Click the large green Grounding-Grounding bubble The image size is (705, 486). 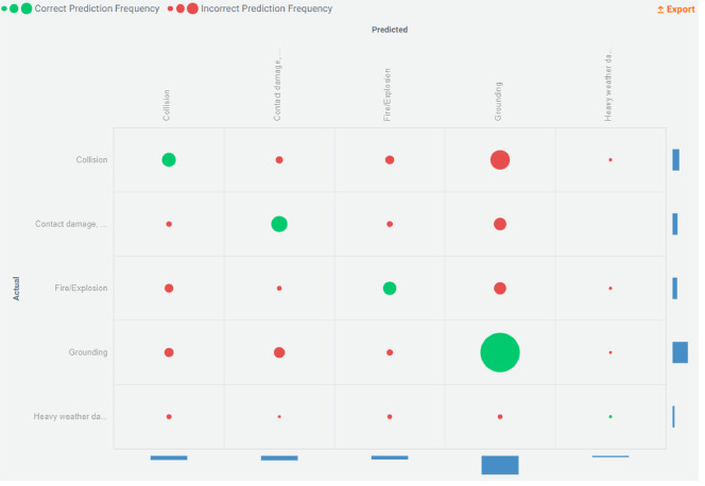(x=500, y=352)
